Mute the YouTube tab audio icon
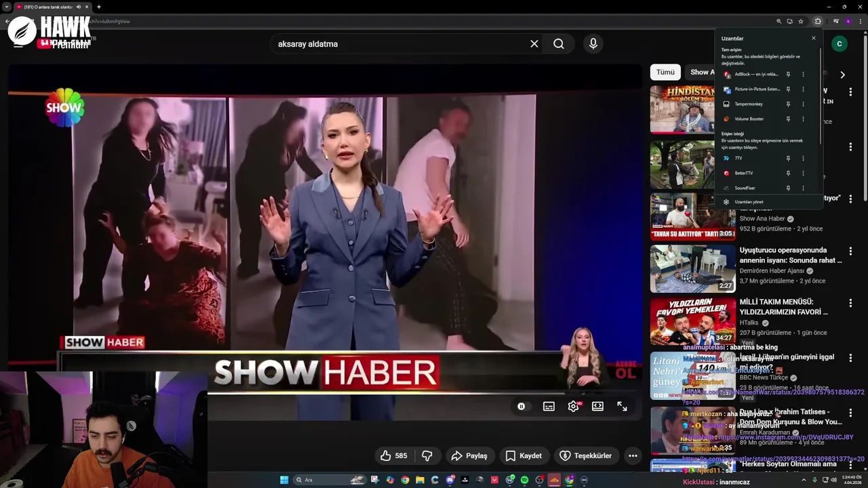The image size is (868, 488). (79, 7)
